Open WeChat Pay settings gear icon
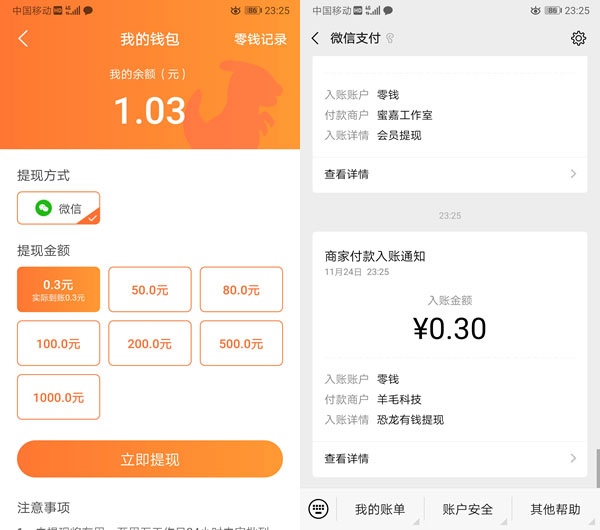 (578, 39)
